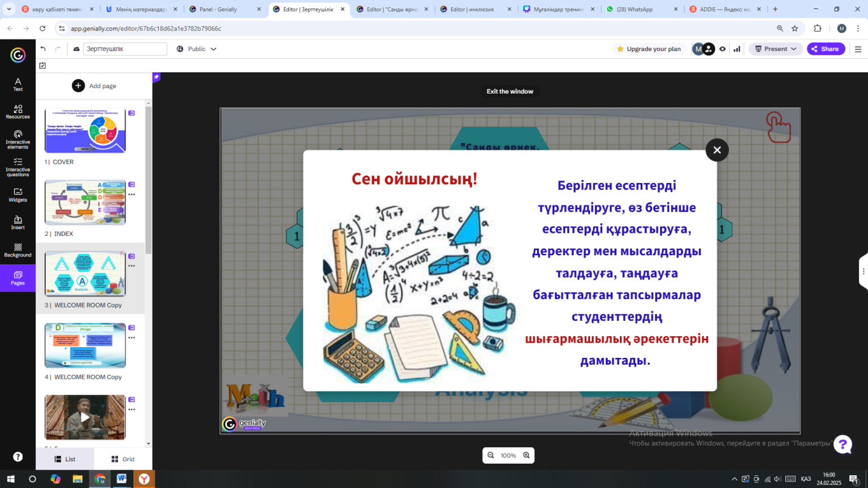The image size is (868, 488).
Task: Reload the browser page
Action: (42, 29)
